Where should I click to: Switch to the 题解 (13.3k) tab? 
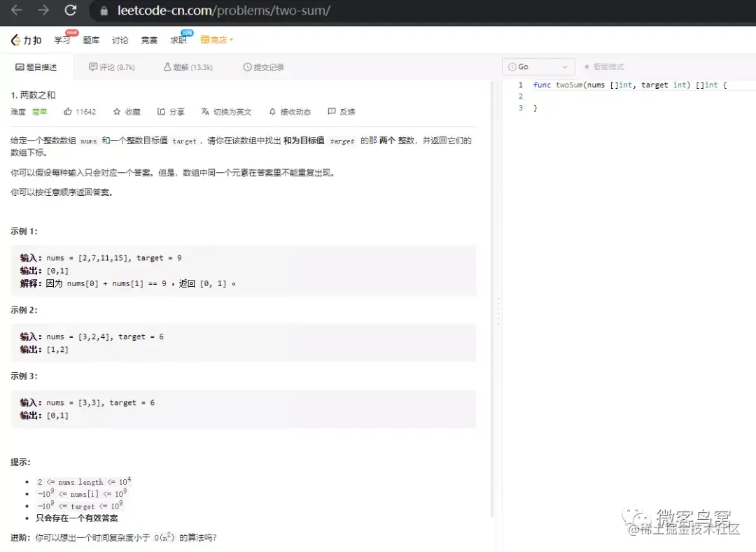188,67
